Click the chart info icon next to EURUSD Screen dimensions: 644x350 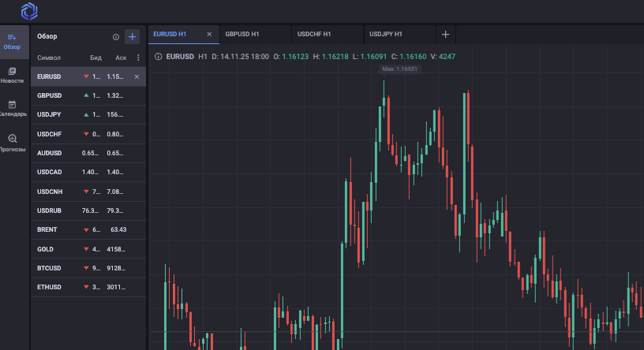point(158,57)
